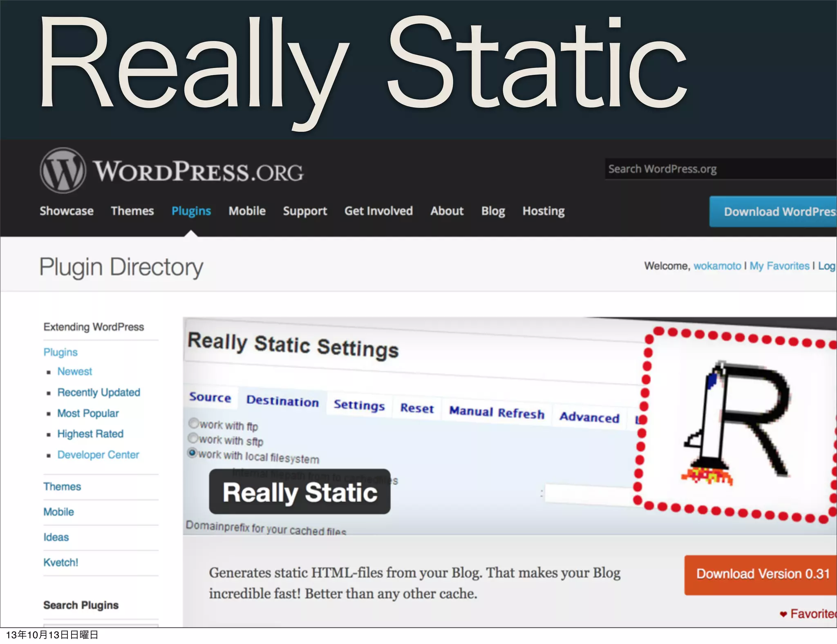Open the Newest plugins link
The height and width of the screenshot is (644, 837).
(x=75, y=371)
